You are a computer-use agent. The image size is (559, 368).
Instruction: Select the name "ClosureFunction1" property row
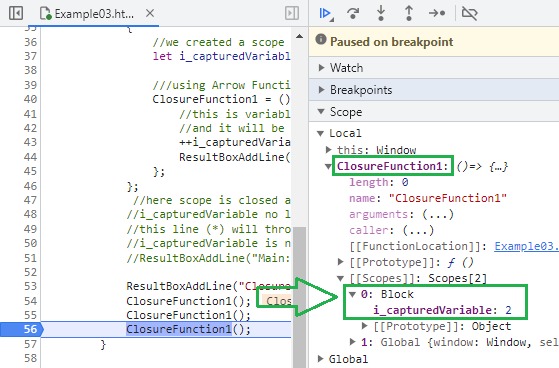[428, 198]
